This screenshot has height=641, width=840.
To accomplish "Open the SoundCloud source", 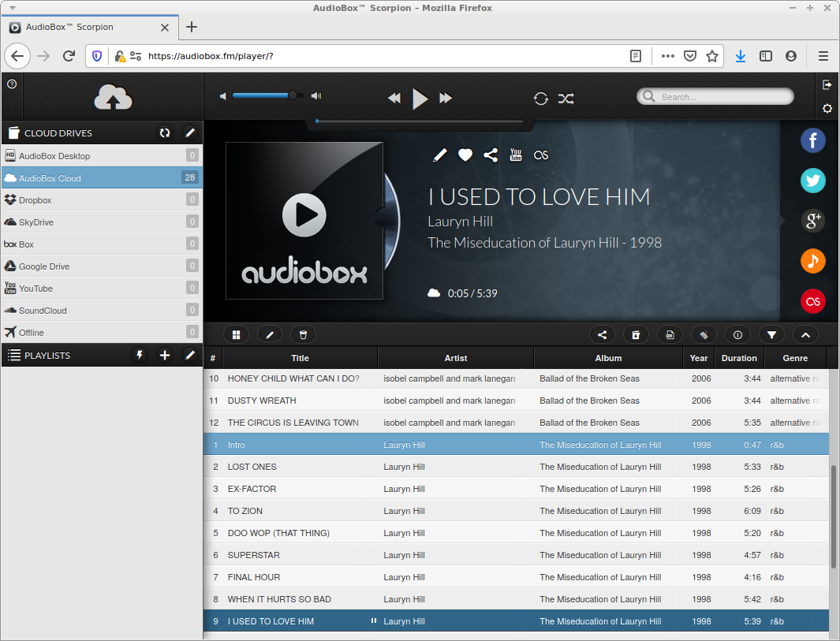I will point(102,310).
